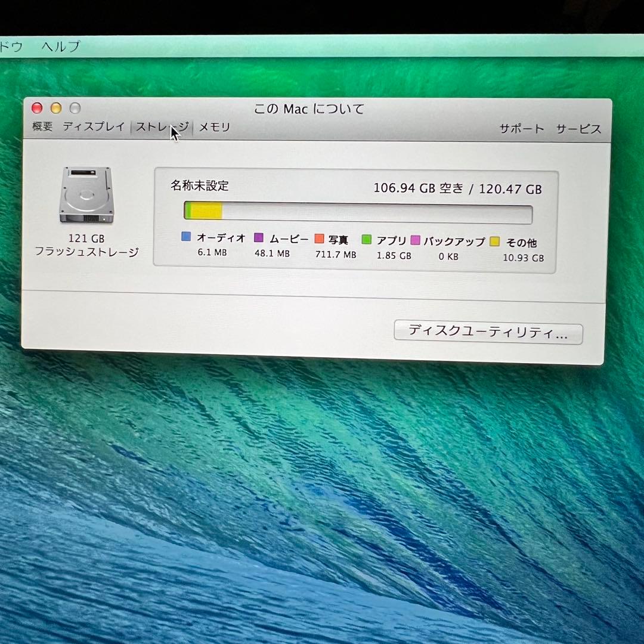Screen dimensions: 644x644
Task: Click the green アプリ legend icon
Action: [366, 237]
